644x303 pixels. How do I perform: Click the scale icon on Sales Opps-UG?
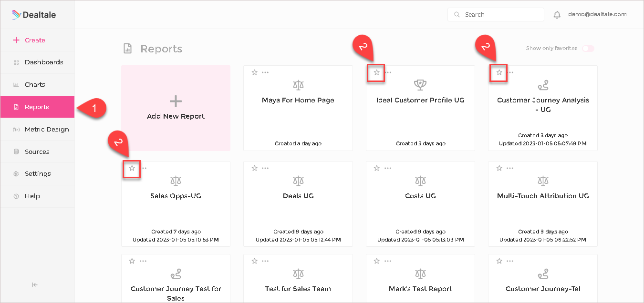[176, 181]
